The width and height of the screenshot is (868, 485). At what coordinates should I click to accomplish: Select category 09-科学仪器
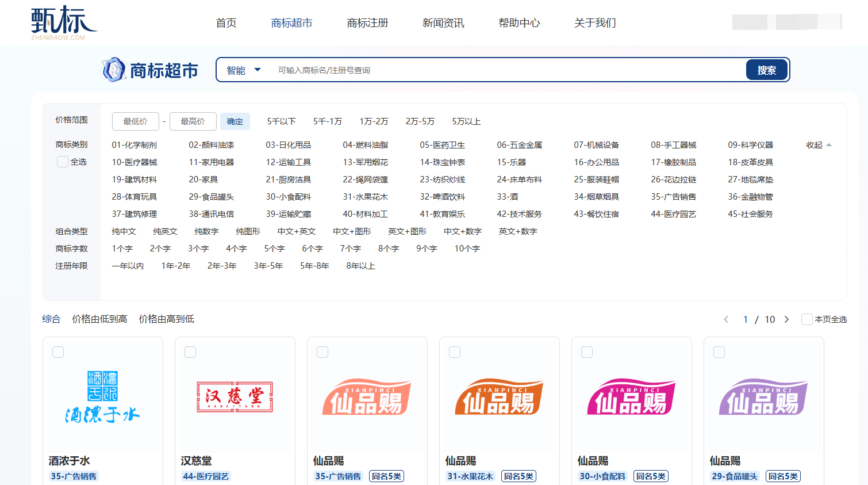point(751,145)
